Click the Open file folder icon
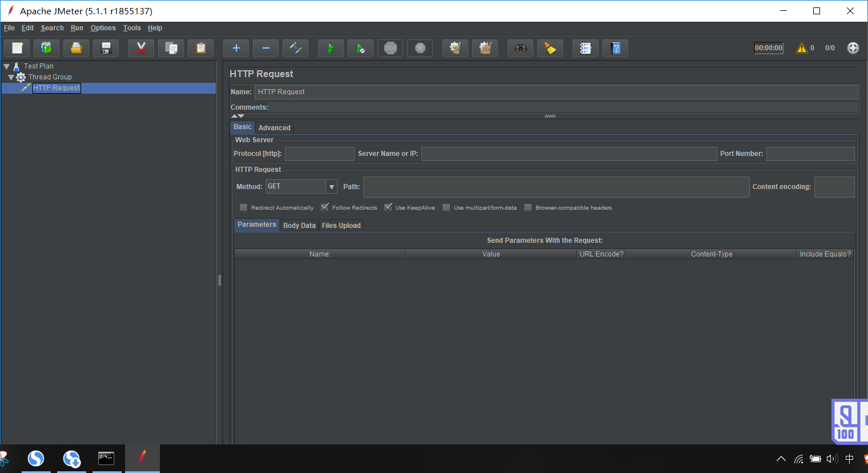This screenshot has height=473, width=868. coord(76,48)
